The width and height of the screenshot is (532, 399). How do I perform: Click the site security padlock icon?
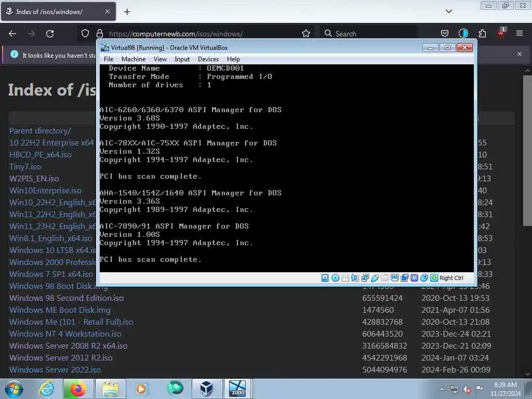(x=100, y=34)
